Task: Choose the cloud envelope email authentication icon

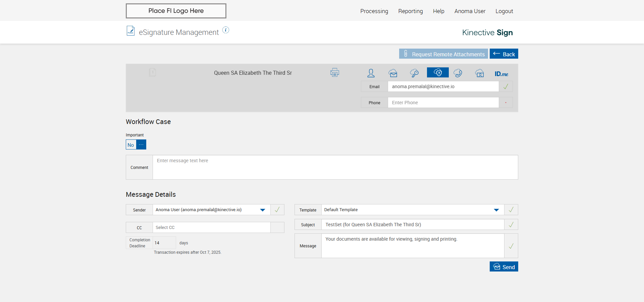Action: point(393,73)
